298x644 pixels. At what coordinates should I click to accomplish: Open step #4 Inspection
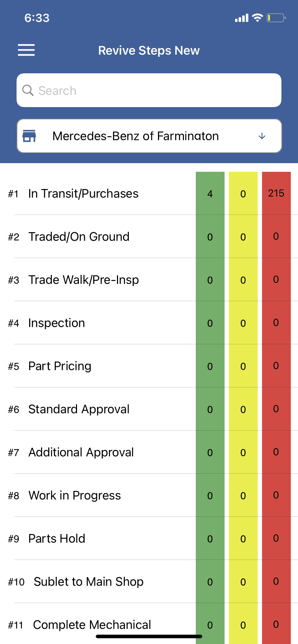click(57, 323)
